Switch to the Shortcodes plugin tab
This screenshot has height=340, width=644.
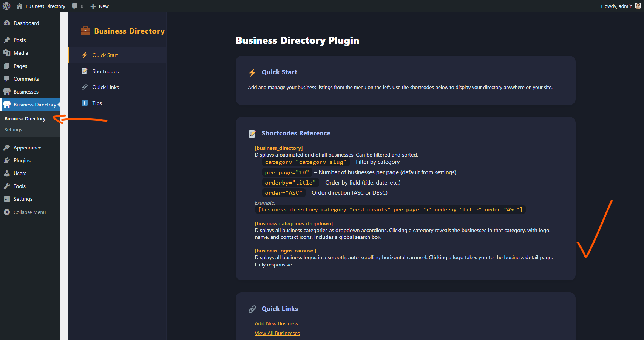(x=105, y=71)
